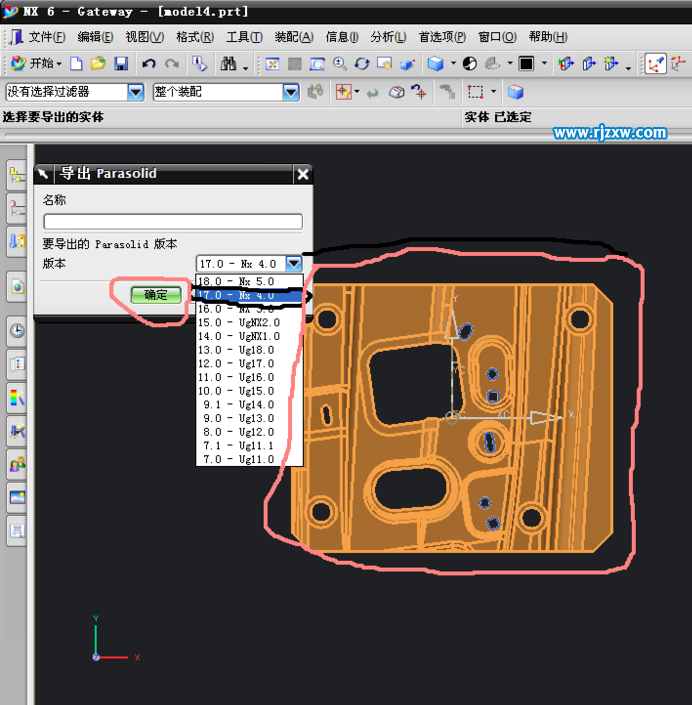
Task: Open the web browser sidebar icon
Action: coord(17,287)
